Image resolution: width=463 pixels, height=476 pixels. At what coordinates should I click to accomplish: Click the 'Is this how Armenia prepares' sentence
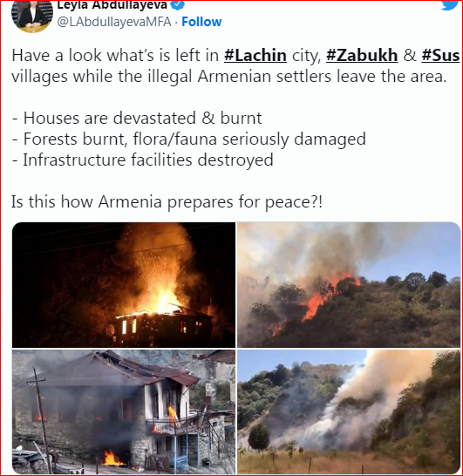167,202
